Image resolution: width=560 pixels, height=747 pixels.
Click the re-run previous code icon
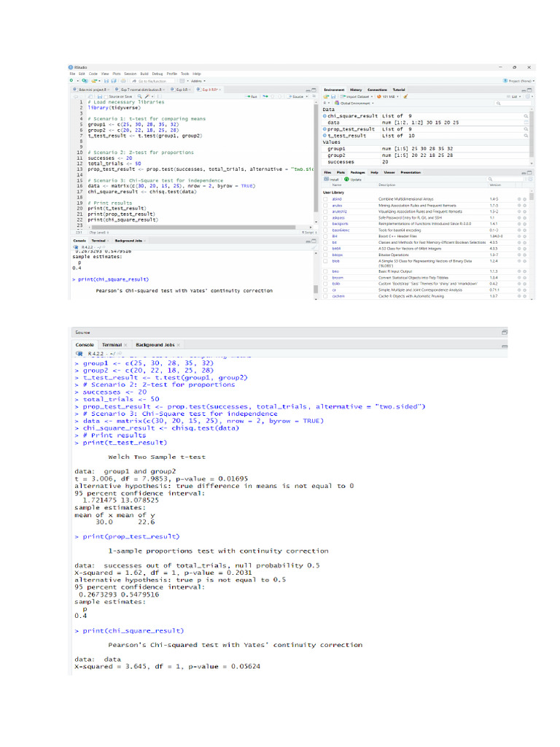(265, 96)
